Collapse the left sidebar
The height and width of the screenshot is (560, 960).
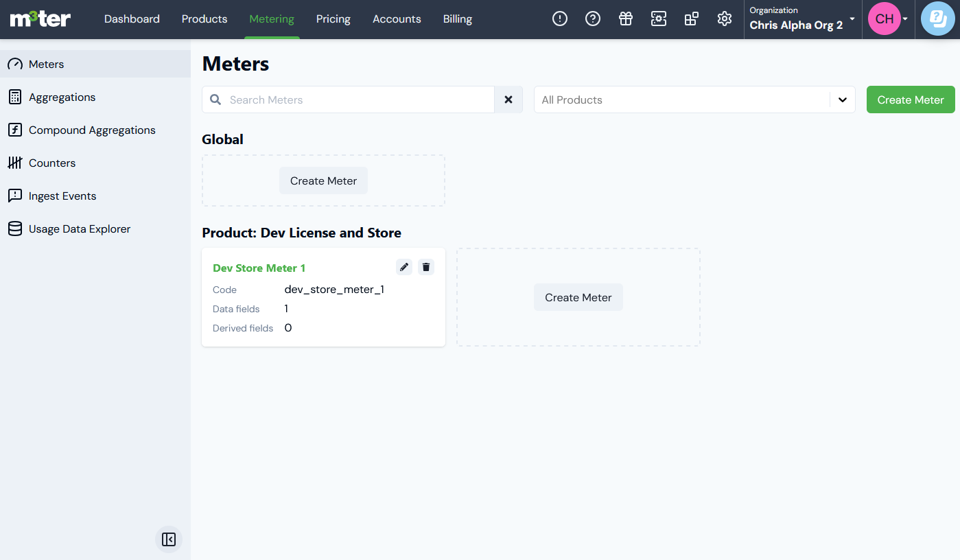(x=169, y=539)
